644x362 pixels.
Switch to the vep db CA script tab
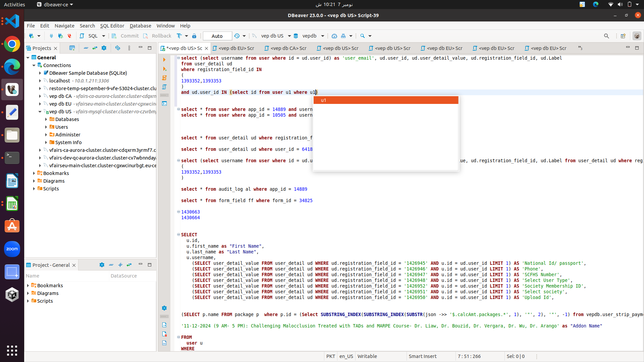(x=285, y=48)
